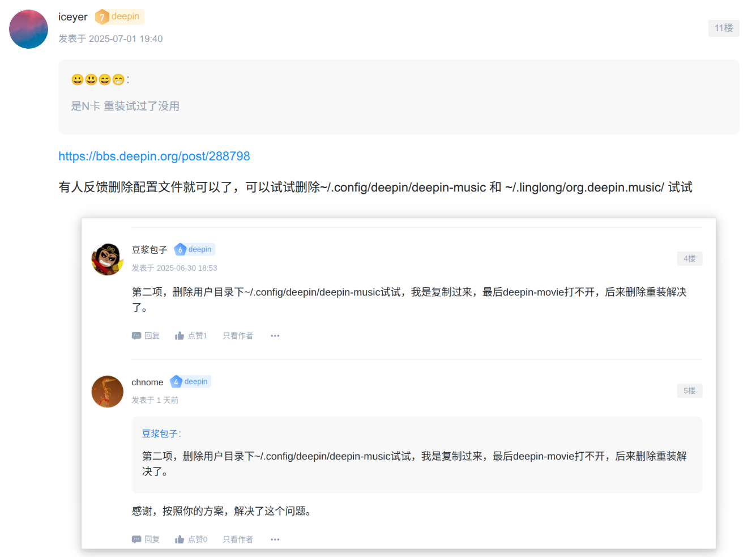Click the sentence starting 有人反馈删除配置文件就可以了

[x=375, y=188]
